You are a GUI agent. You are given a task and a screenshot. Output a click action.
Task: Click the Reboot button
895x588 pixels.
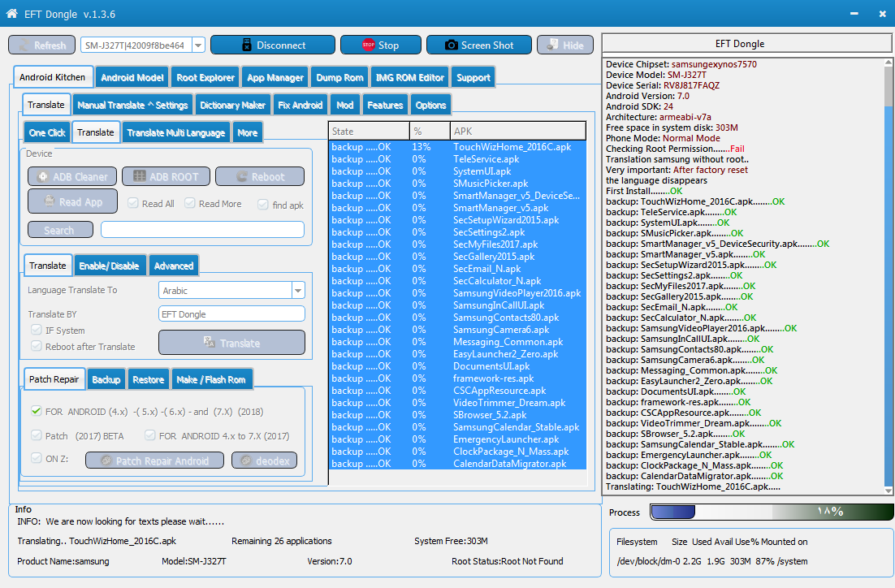[x=260, y=176]
